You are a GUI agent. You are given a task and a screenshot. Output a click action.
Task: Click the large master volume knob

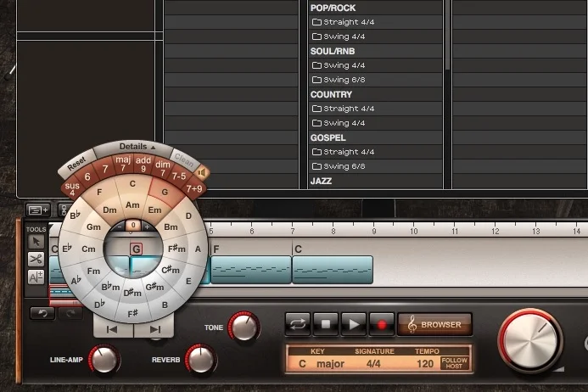point(530,341)
